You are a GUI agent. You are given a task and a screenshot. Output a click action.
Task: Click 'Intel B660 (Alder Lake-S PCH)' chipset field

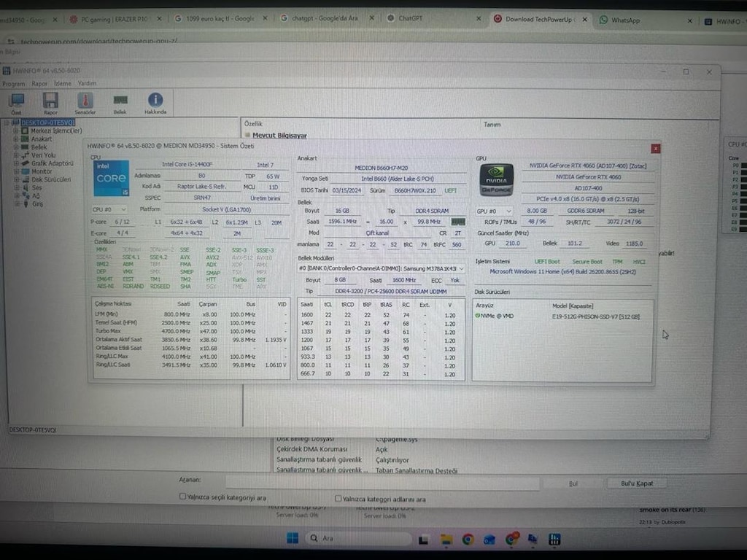398,179
